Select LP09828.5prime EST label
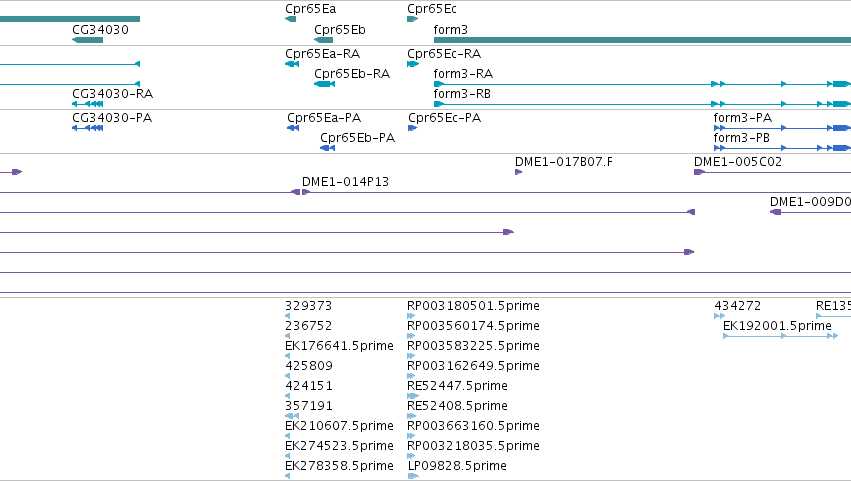Viewport: 851px width, 481px height. tap(457, 466)
